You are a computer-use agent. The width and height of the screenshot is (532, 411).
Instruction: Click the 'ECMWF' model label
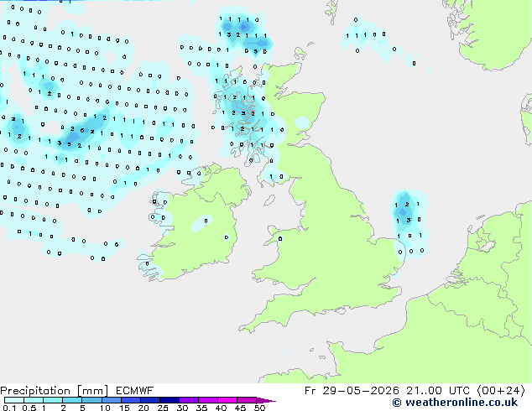tap(135, 391)
